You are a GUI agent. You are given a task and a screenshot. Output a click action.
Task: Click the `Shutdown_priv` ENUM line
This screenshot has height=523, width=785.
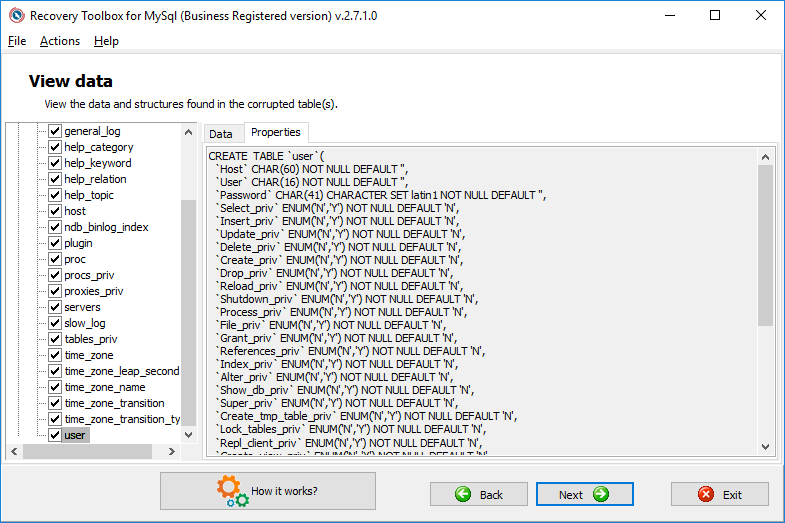[x=347, y=299]
